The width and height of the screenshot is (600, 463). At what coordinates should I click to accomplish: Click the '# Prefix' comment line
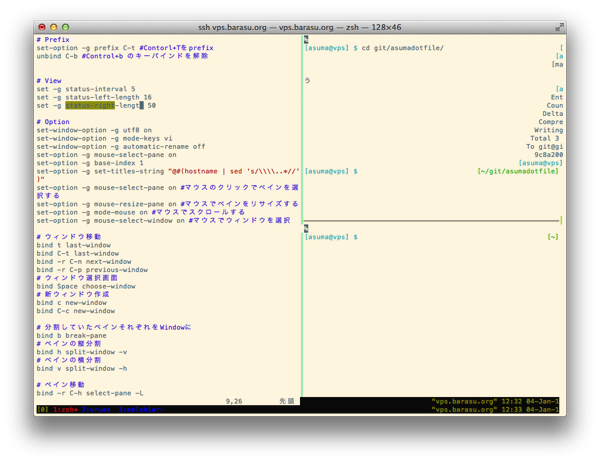[53, 39]
